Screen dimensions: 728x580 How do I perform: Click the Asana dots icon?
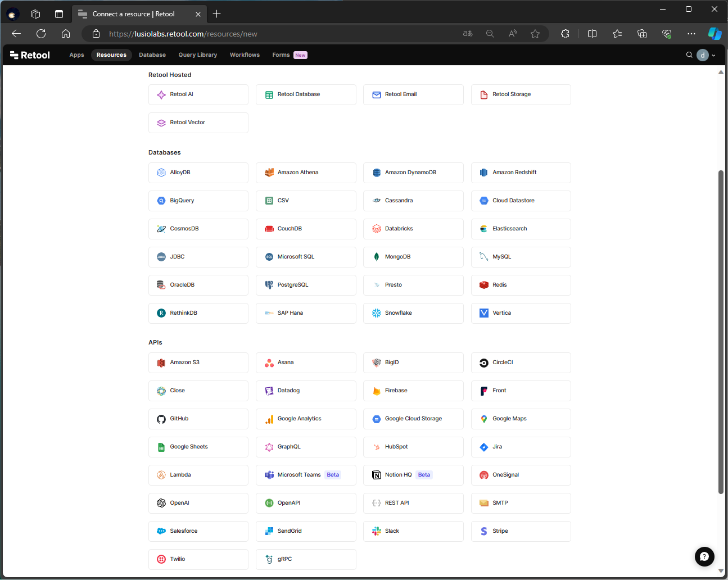click(x=269, y=363)
